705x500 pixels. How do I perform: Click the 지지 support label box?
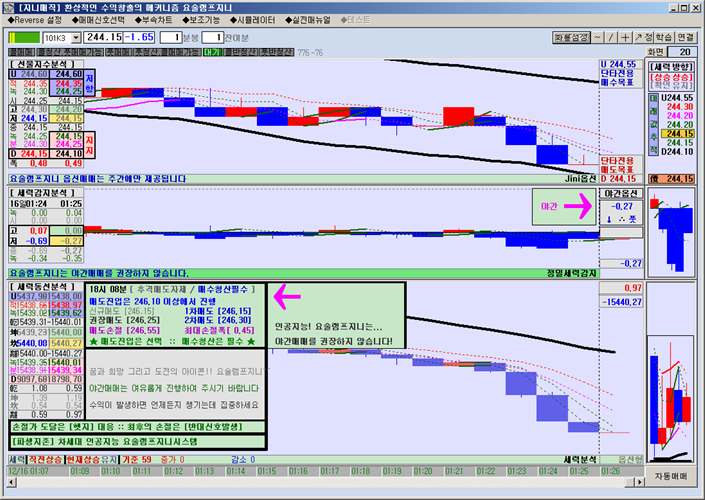click(x=89, y=145)
